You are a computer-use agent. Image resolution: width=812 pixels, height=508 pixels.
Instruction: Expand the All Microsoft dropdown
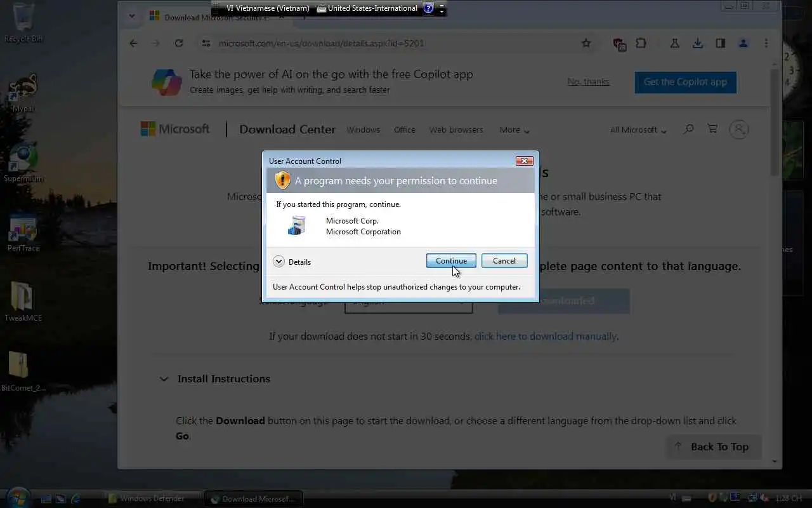click(x=638, y=130)
